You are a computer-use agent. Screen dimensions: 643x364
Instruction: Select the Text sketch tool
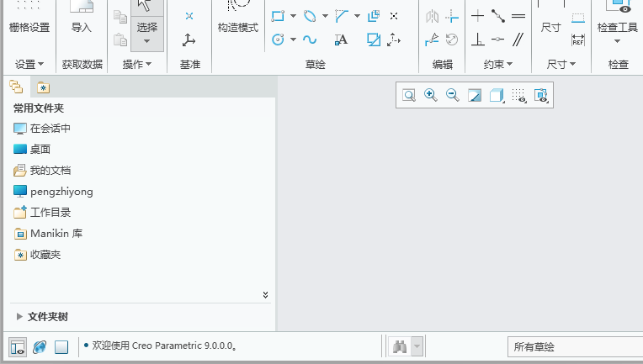click(x=341, y=40)
